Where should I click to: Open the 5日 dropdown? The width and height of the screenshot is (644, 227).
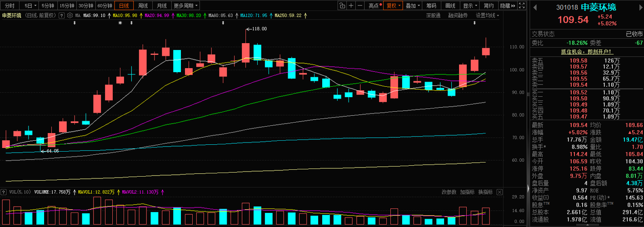(30, 6)
